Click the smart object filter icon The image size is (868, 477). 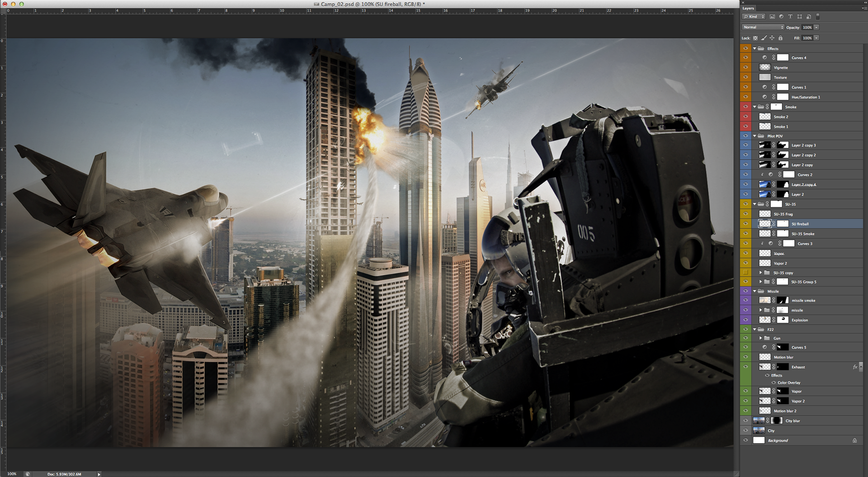809,17
